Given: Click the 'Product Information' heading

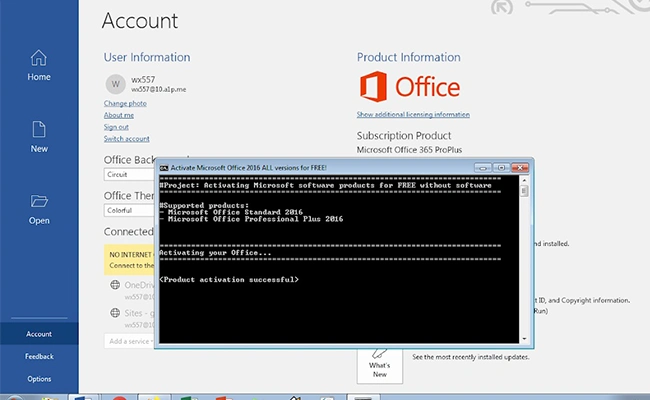Looking at the screenshot, I should 408,57.
